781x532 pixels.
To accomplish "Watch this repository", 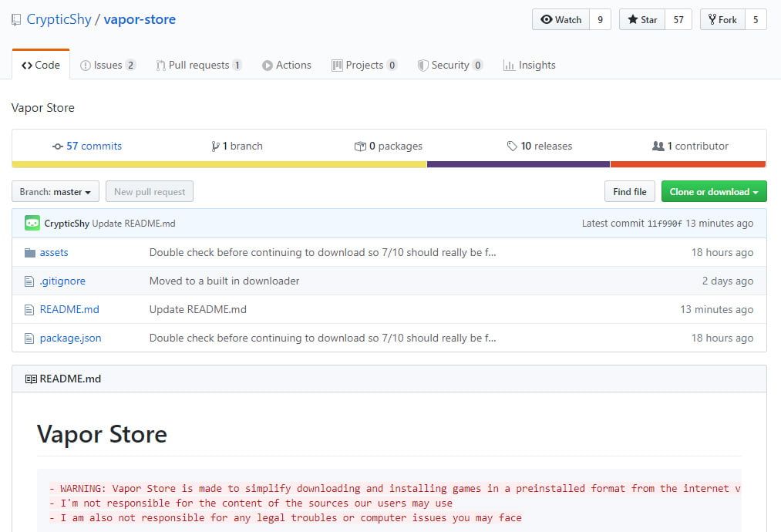I will (561, 19).
